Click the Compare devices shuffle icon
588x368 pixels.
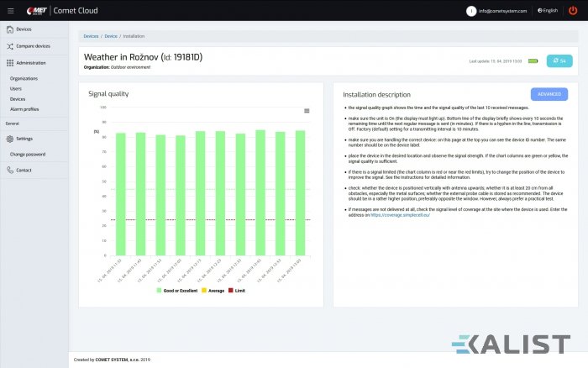[x=9, y=46]
